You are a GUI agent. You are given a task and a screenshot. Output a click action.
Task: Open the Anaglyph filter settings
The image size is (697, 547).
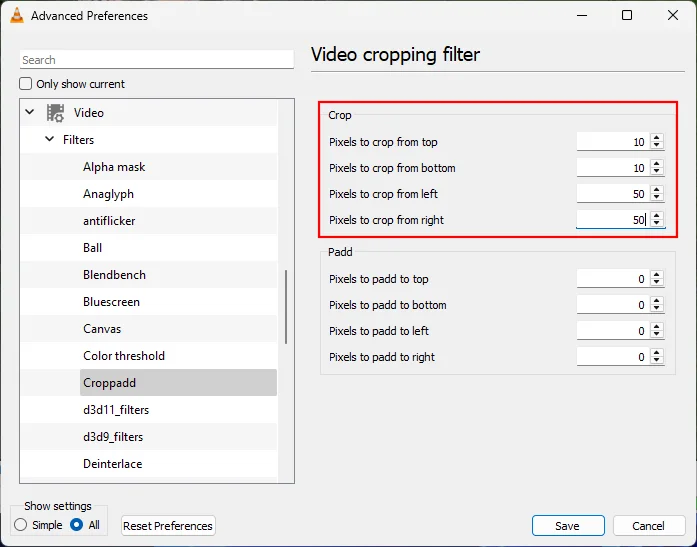coord(108,194)
